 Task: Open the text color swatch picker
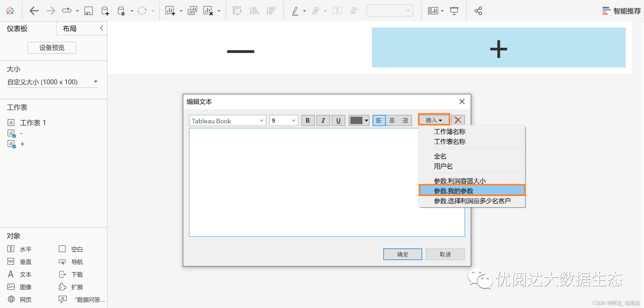coord(359,120)
